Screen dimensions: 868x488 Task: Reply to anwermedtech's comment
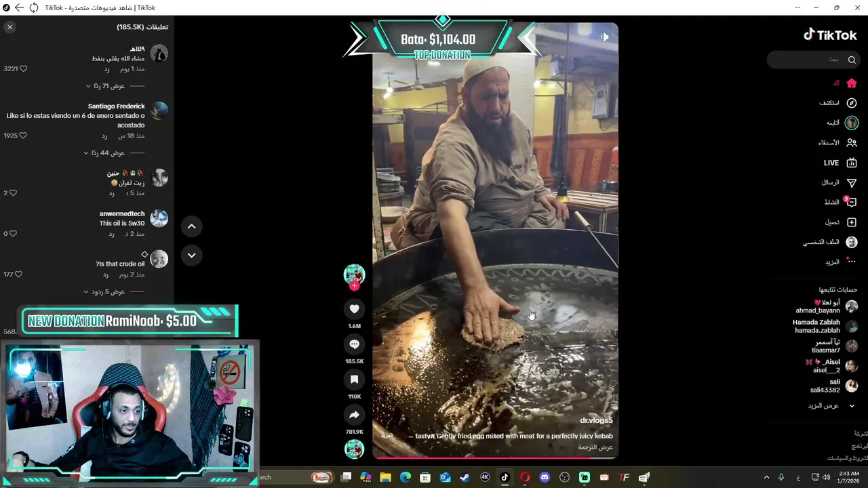click(111, 234)
